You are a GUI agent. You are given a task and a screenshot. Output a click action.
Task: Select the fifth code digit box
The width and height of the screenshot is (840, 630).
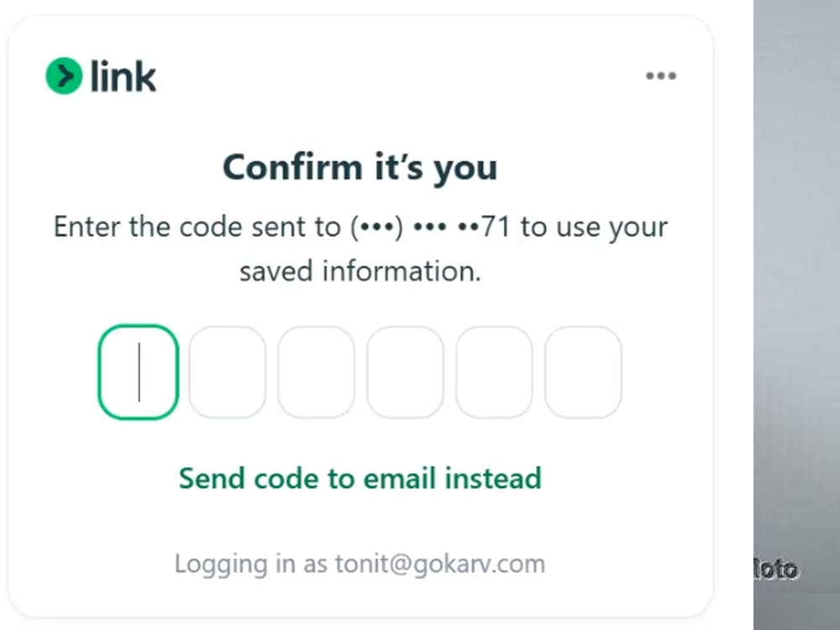pos(494,372)
